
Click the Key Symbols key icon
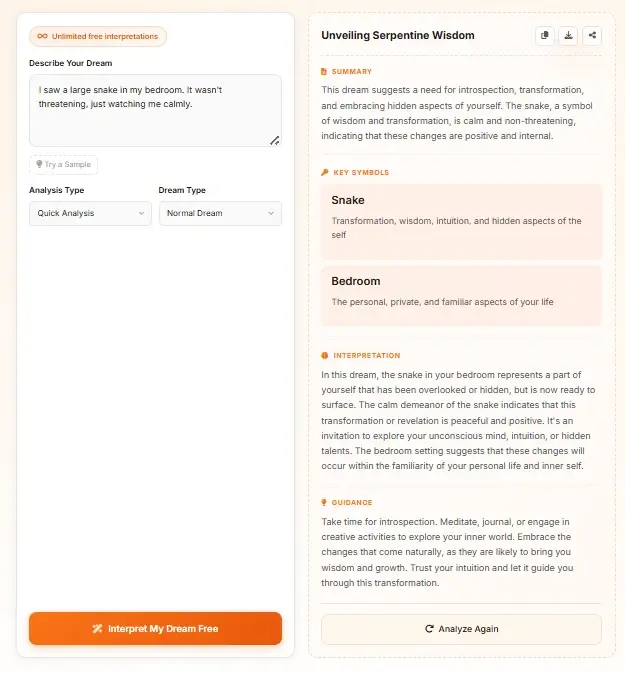pyautogui.click(x=325, y=173)
